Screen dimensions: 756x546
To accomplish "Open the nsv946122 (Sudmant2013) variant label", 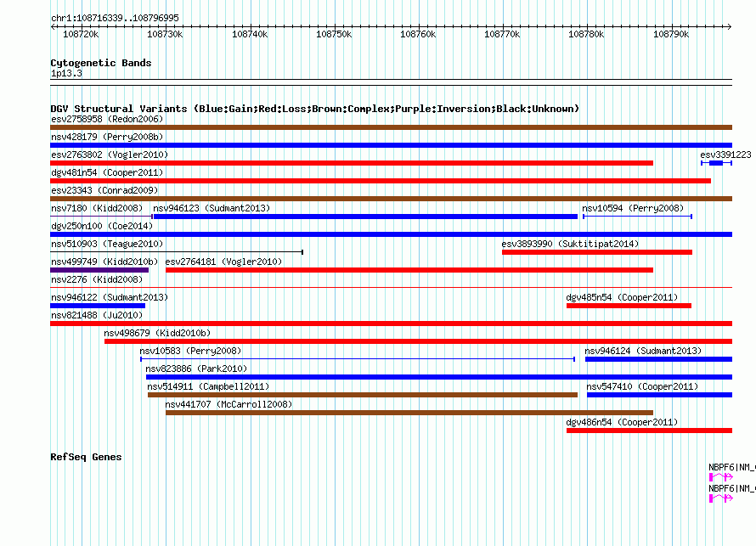I will click(110, 297).
